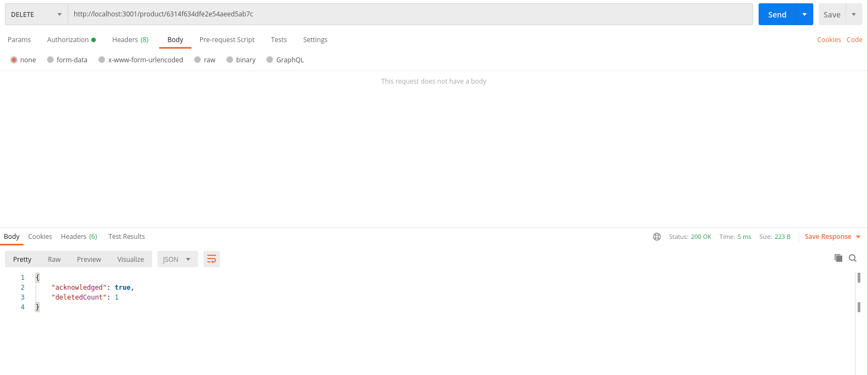The width and height of the screenshot is (868, 375).
Task: Click inside the request URL field
Action: pos(410,14)
